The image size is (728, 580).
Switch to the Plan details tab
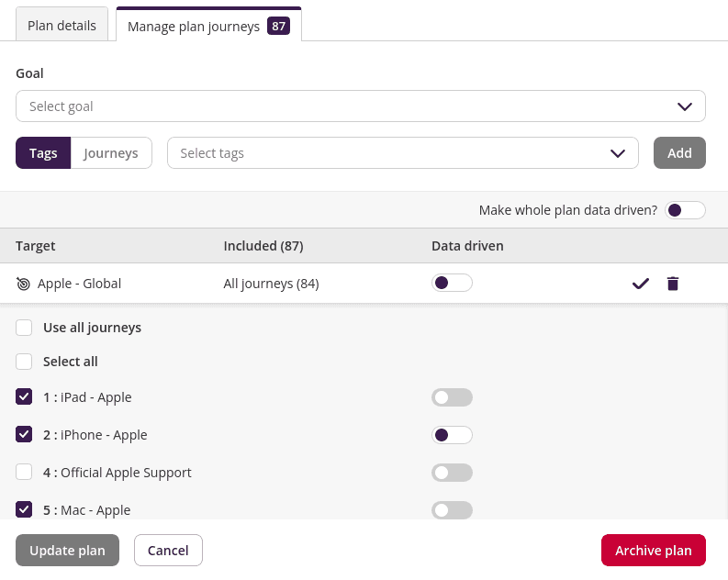point(62,26)
